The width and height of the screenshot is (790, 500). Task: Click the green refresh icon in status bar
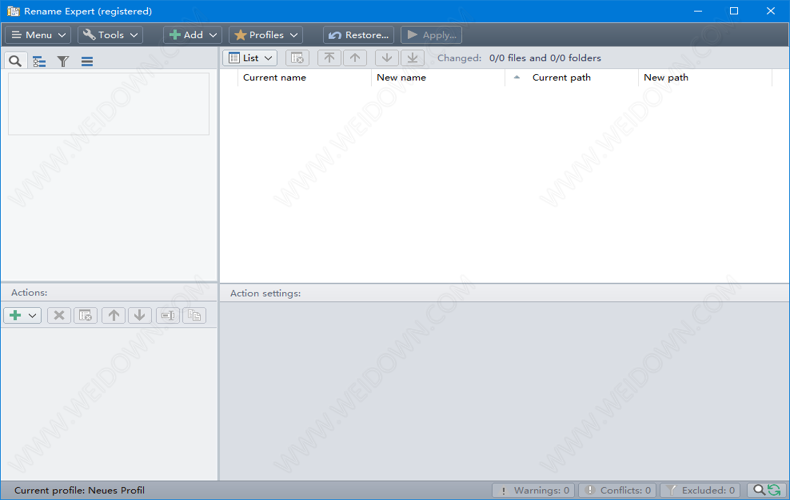coord(774,490)
